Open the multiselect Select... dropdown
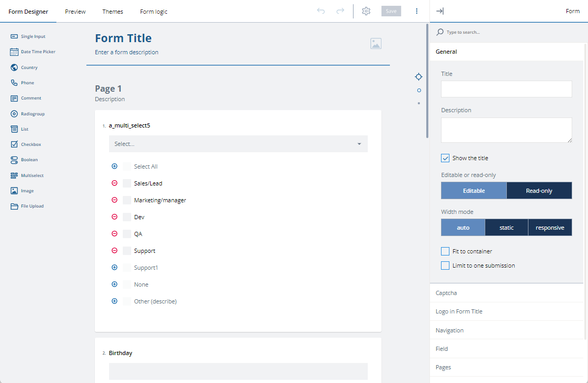Image resolution: width=588 pixels, height=383 pixels. [x=238, y=143]
